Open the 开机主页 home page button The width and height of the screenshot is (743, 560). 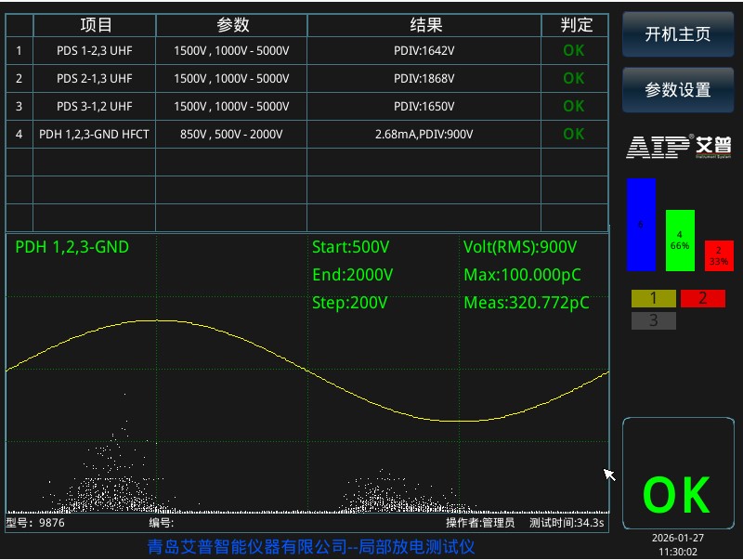coord(678,34)
